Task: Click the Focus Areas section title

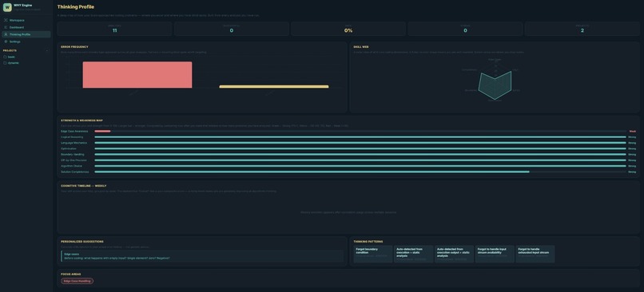Action: pyautogui.click(x=70, y=274)
